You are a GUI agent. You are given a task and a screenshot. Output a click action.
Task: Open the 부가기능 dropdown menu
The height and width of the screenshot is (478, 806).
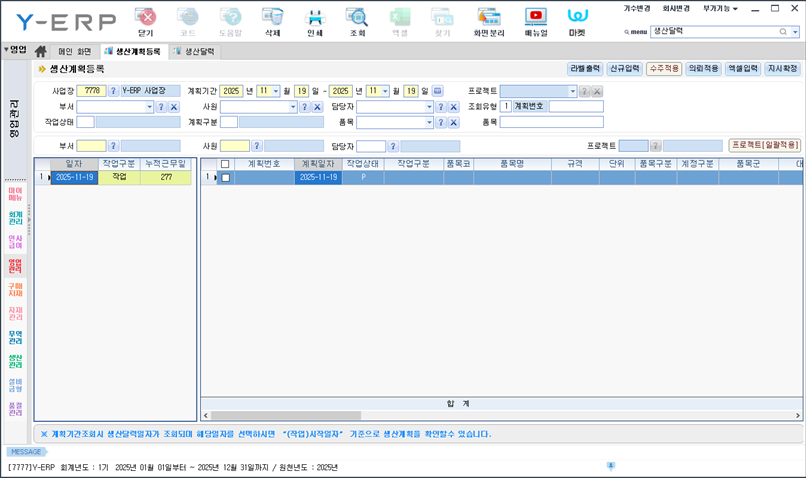pyautogui.click(x=720, y=8)
